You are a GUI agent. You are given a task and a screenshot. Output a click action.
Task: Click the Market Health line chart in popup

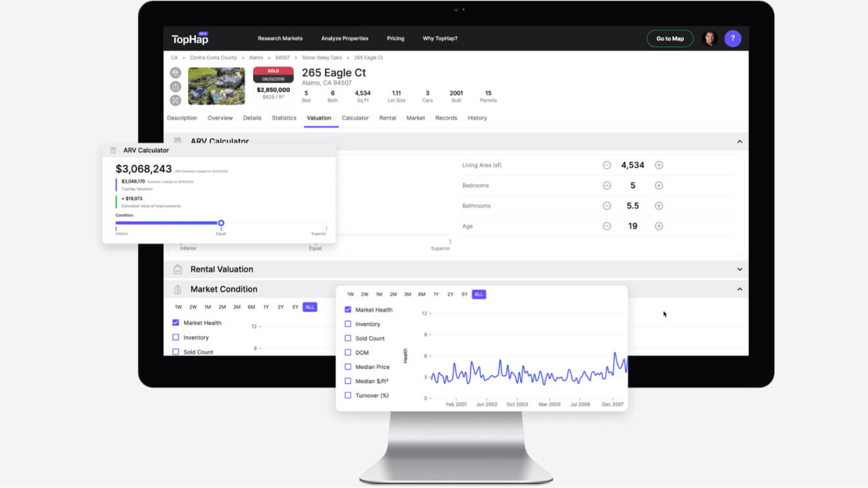pyautogui.click(x=528, y=370)
